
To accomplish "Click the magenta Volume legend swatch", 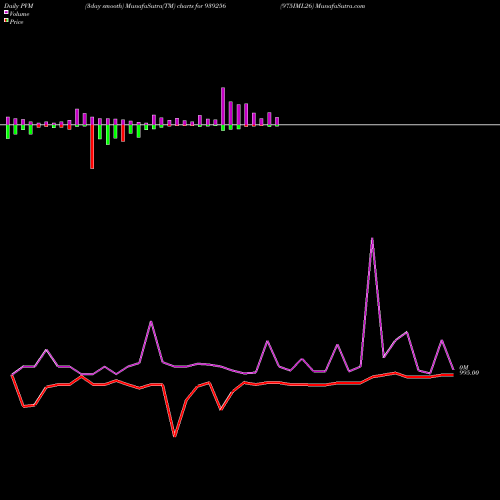I will pos(6,12).
